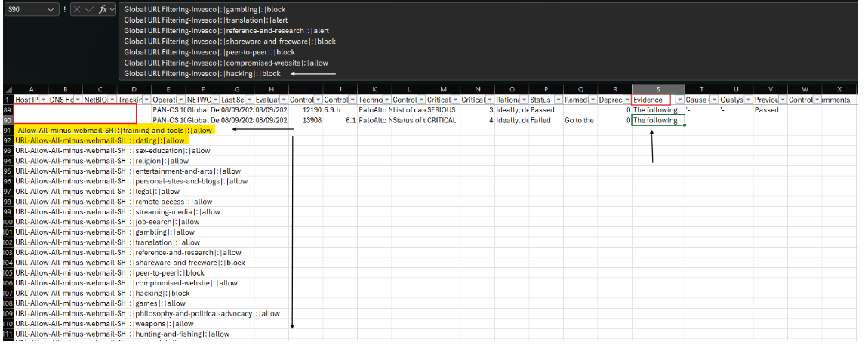868x354 pixels.
Task: Open the Cause column filter dropdown
Action: tap(714, 100)
